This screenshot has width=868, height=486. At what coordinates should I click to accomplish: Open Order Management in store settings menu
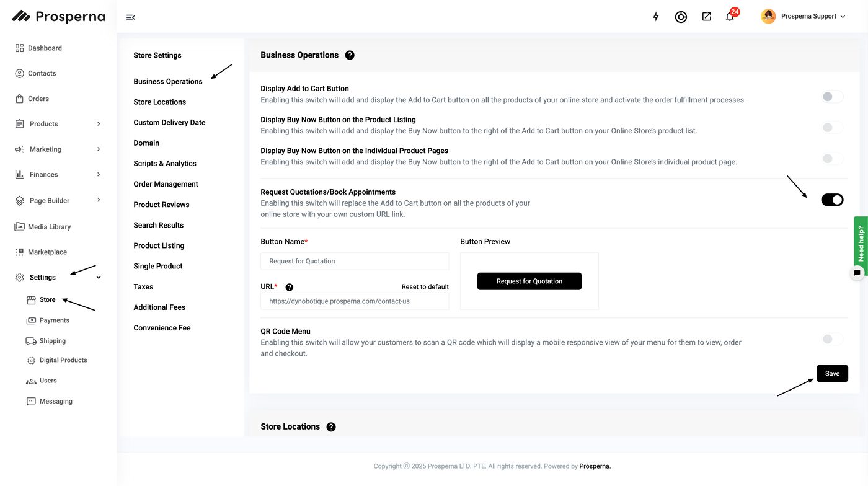point(166,184)
